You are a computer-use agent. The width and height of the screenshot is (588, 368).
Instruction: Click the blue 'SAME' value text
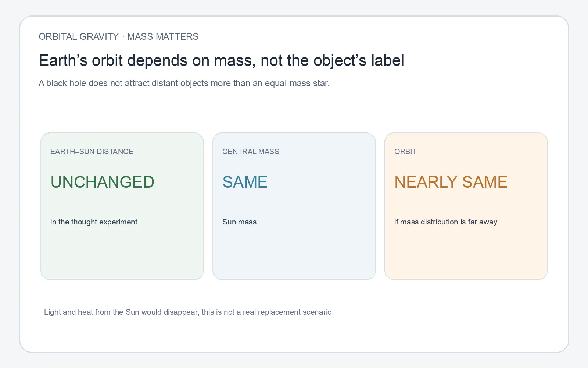(245, 182)
